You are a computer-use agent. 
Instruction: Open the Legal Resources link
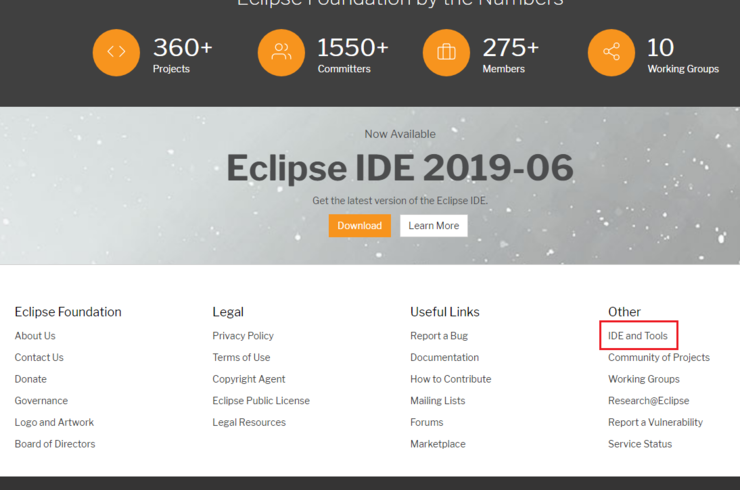click(x=249, y=422)
